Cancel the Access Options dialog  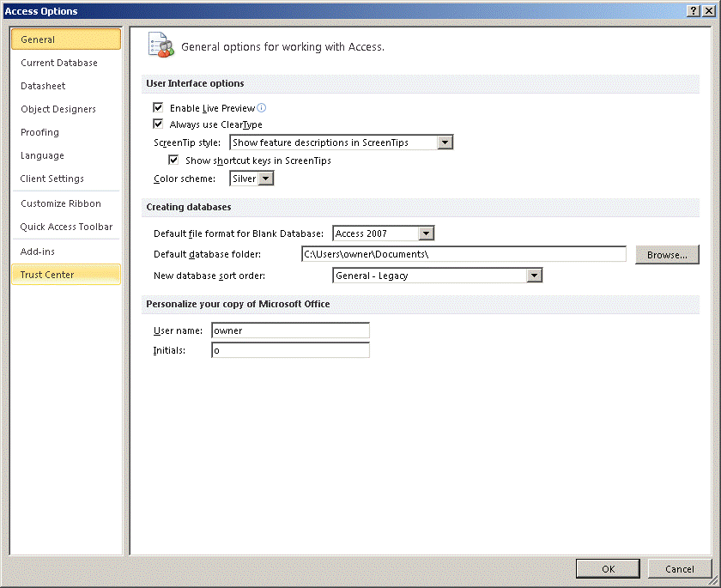680,568
